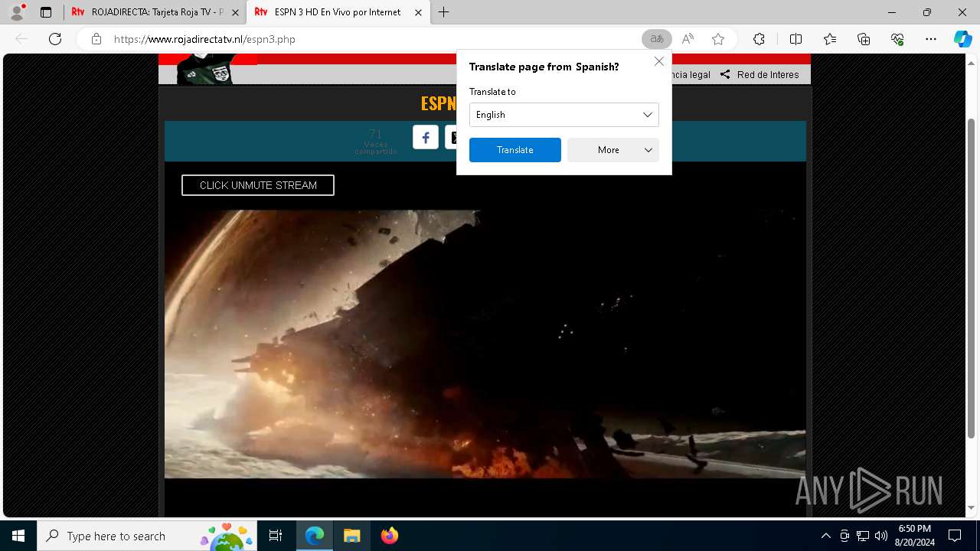Close the ESPN 3 HD tab
The image size is (980, 551).
pos(418,12)
